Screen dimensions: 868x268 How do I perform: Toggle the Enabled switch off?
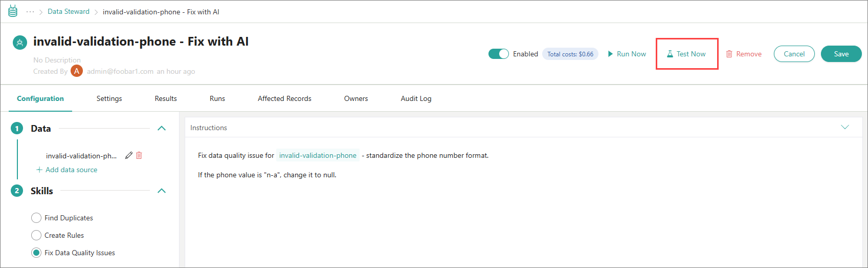pos(498,54)
